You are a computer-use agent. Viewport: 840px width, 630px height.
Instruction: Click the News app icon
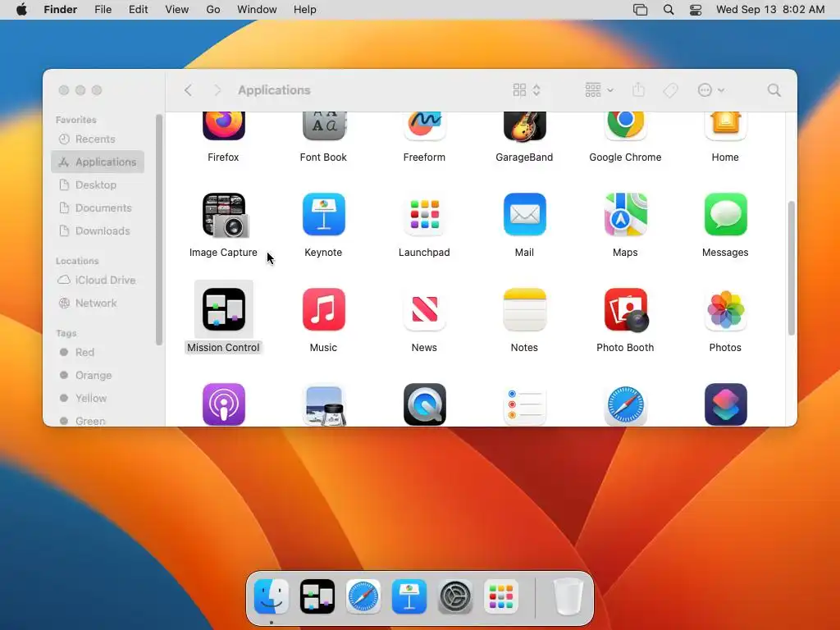tap(424, 309)
